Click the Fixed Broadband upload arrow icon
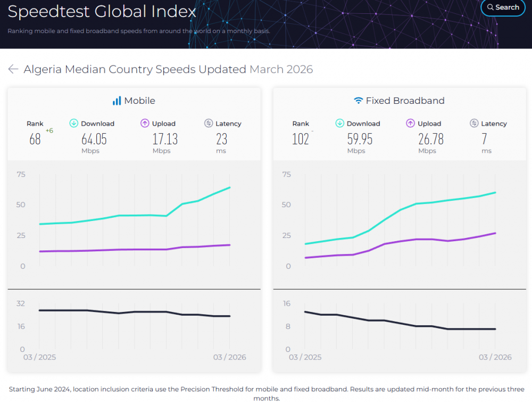Screen dimensions: 532x402 (410, 124)
